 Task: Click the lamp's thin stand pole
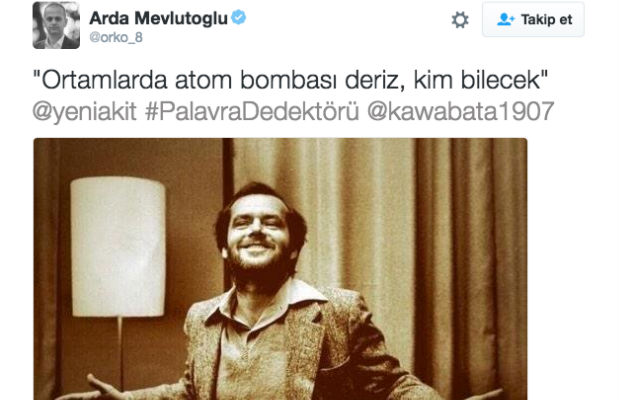[x=120, y=352]
